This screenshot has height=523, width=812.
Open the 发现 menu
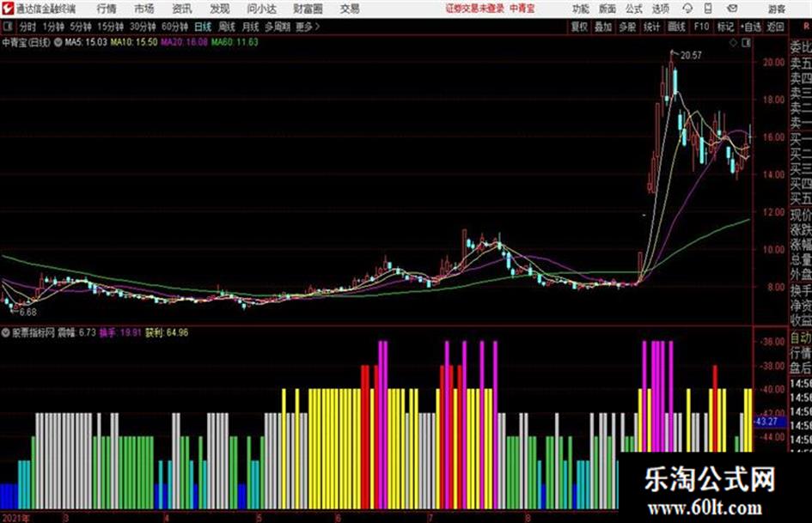pyautogui.click(x=220, y=9)
